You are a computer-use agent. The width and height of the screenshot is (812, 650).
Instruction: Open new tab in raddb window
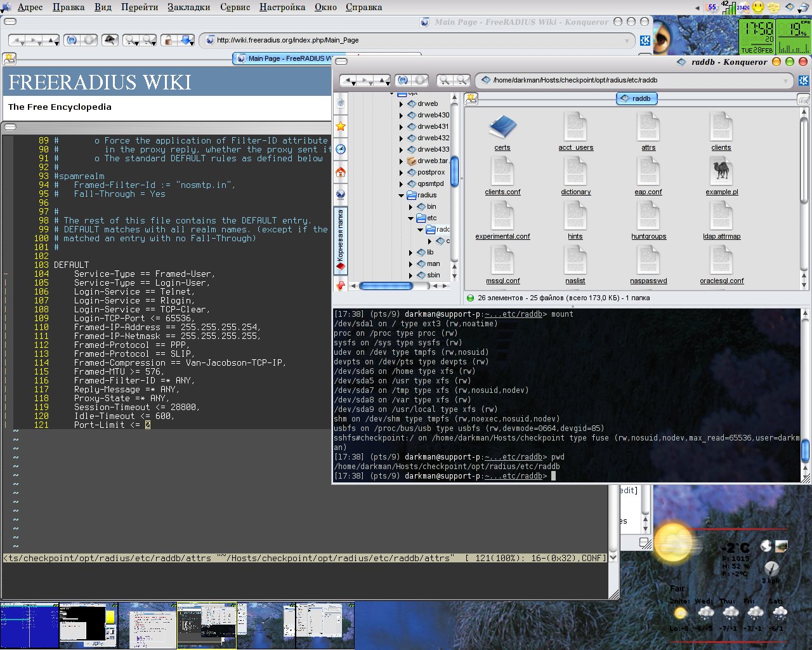click(471, 98)
